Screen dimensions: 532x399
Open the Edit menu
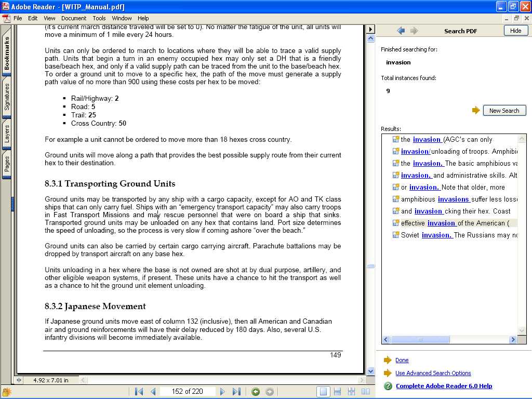point(33,18)
